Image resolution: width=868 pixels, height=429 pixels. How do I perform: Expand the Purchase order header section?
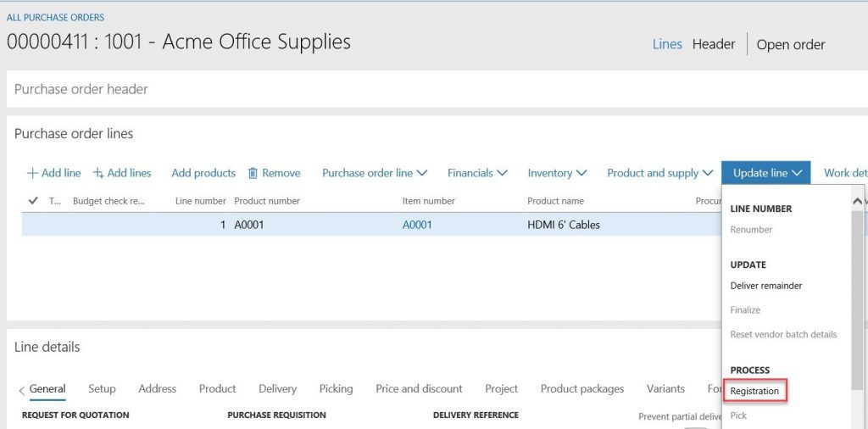[x=81, y=89]
